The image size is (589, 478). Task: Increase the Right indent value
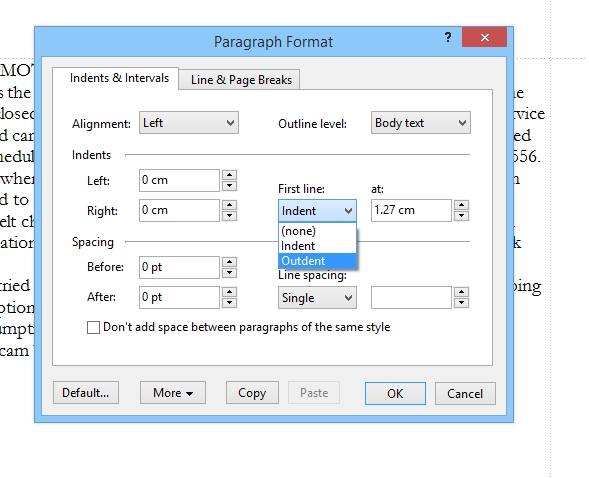pyautogui.click(x=229, y=205)
